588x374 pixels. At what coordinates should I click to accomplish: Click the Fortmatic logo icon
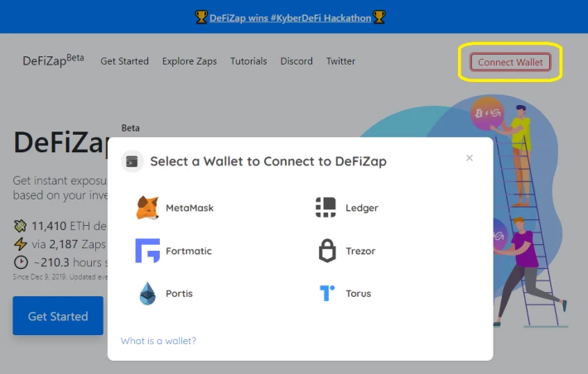[x=147, y=251]
